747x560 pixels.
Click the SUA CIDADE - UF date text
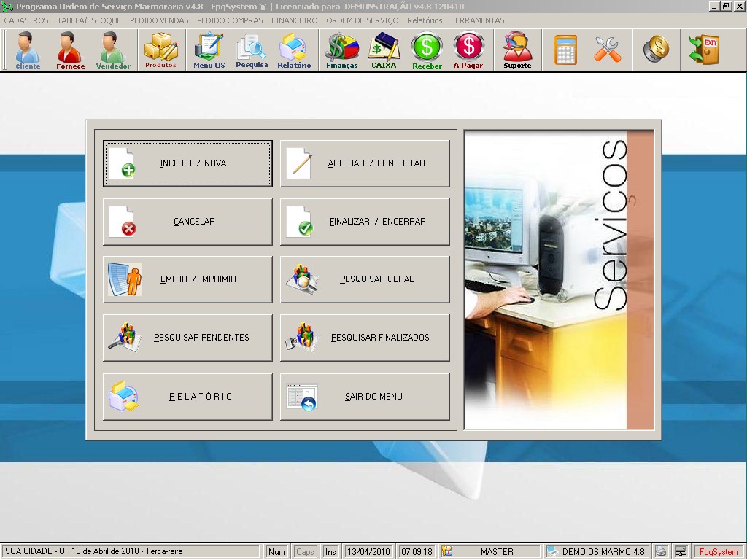(94, 551)
